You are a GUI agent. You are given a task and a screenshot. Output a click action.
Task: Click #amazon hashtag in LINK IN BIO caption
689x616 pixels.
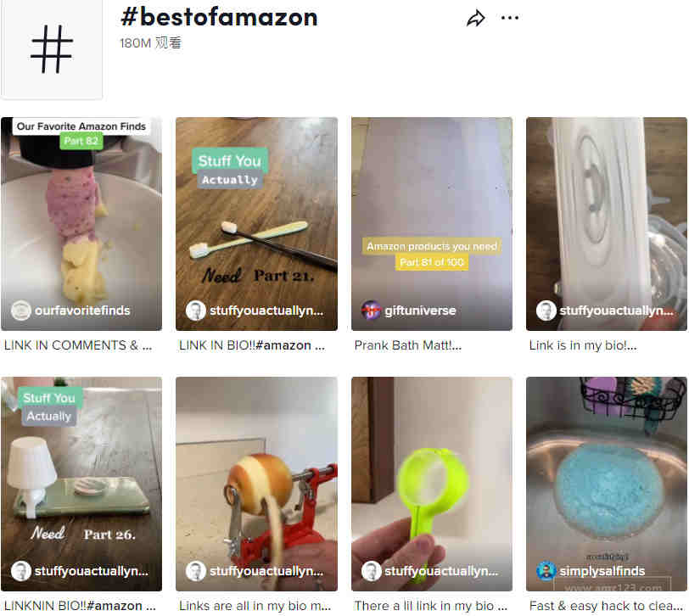[x=283, y=345]
